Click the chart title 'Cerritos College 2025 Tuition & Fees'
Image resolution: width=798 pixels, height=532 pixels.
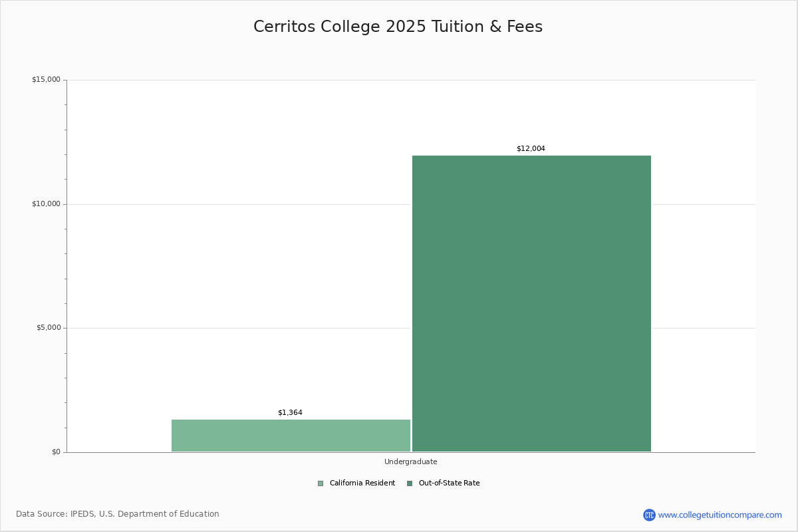tap(398, 27)
